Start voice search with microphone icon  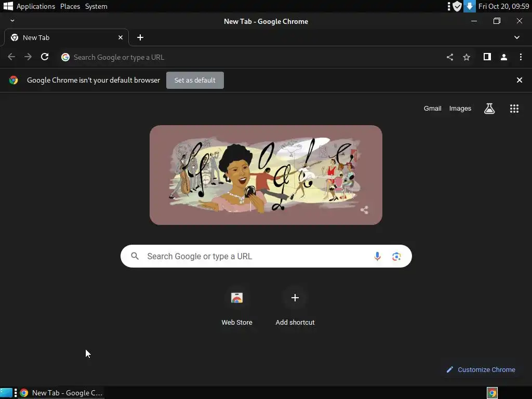point(377,256)
